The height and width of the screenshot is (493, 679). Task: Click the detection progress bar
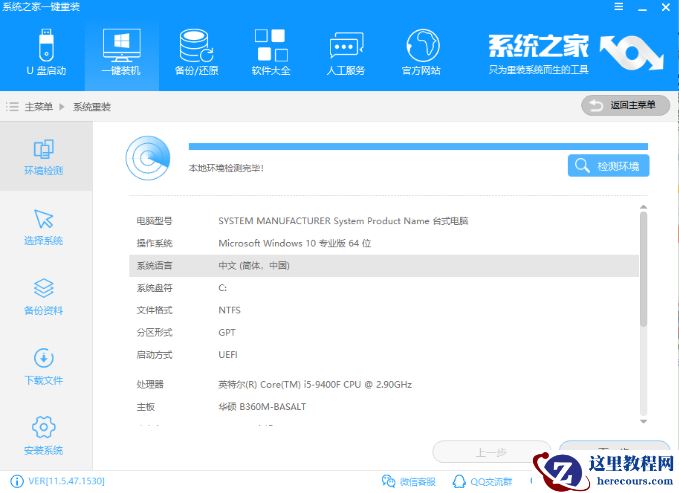click(418, 146)
